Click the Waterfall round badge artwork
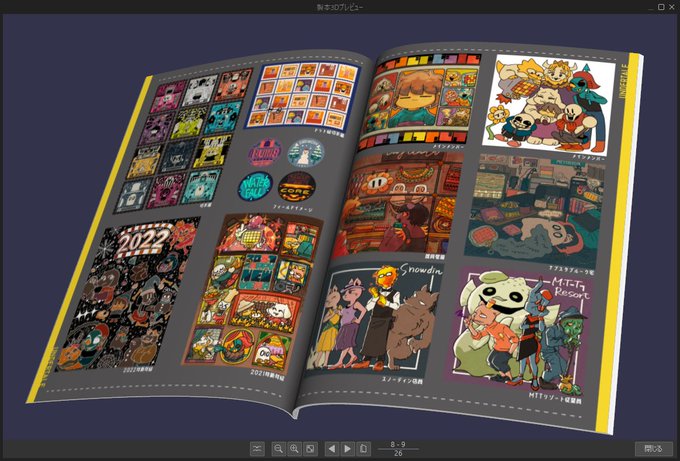Screen dimensions: 680x461 (x=255, y=187)
